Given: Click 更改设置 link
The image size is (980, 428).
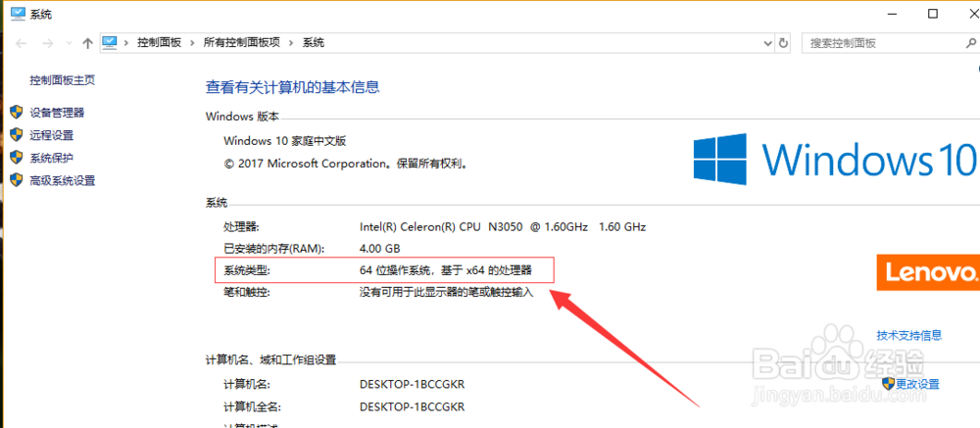Looking at the screenshot, I should [x=917, y=384].
